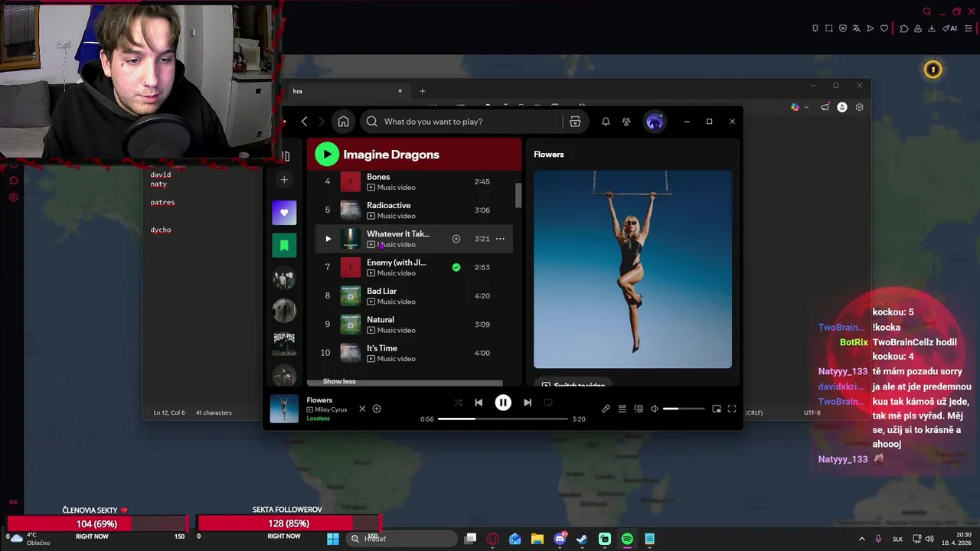Open the weather widget showing 4°C

click(x=31, y=539)
